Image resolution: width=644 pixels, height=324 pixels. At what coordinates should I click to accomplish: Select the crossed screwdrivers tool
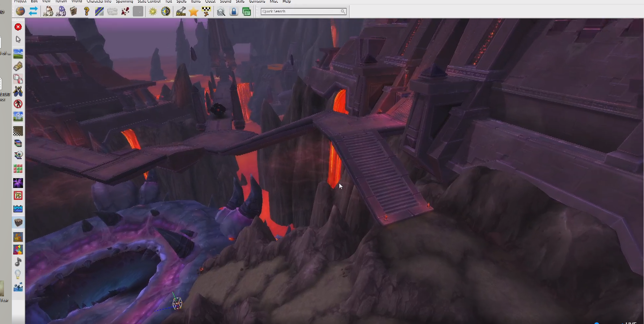(18, 92)
